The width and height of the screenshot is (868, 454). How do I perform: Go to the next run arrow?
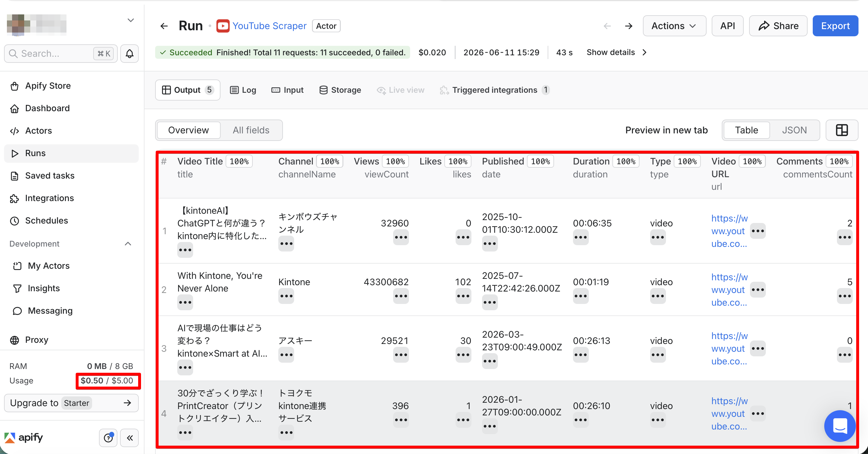pos(629,26)
